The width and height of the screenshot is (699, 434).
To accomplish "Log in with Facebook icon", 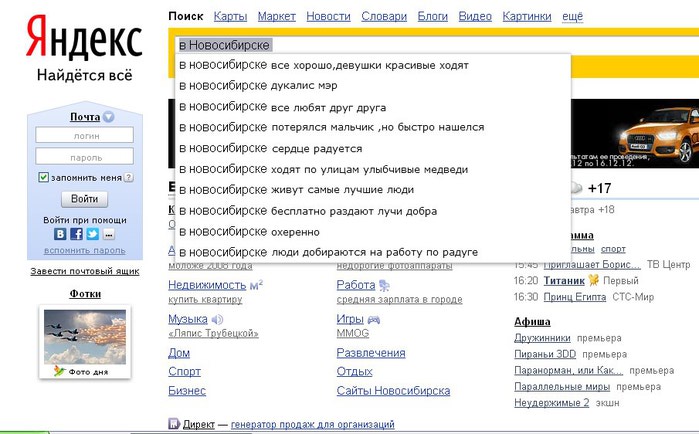I will tap(76, 234).
